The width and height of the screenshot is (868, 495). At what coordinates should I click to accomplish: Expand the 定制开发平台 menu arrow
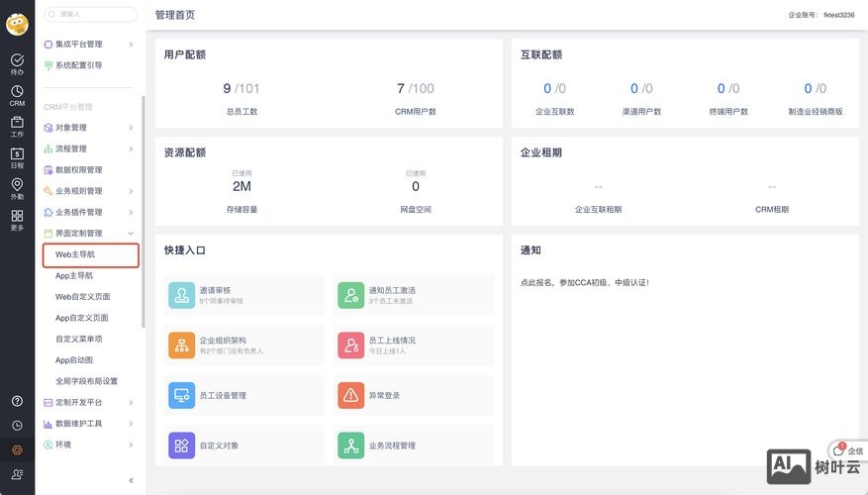coord(131,403)
